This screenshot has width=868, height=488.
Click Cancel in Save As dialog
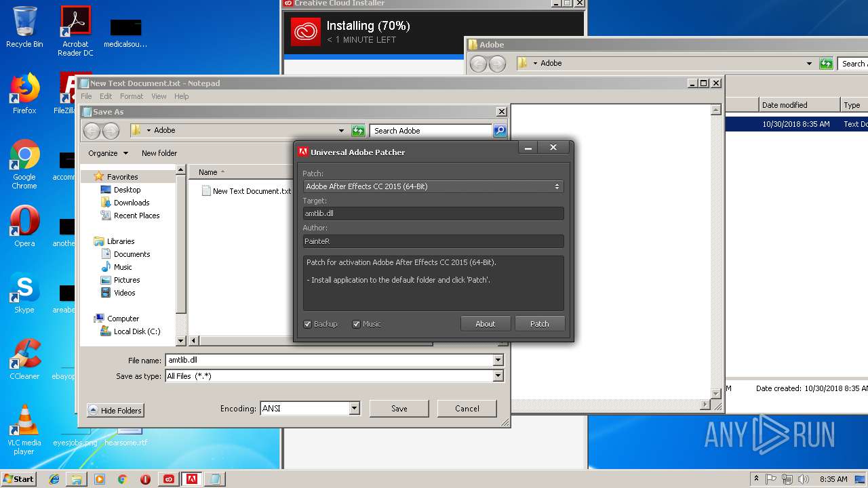coord(467,409)
